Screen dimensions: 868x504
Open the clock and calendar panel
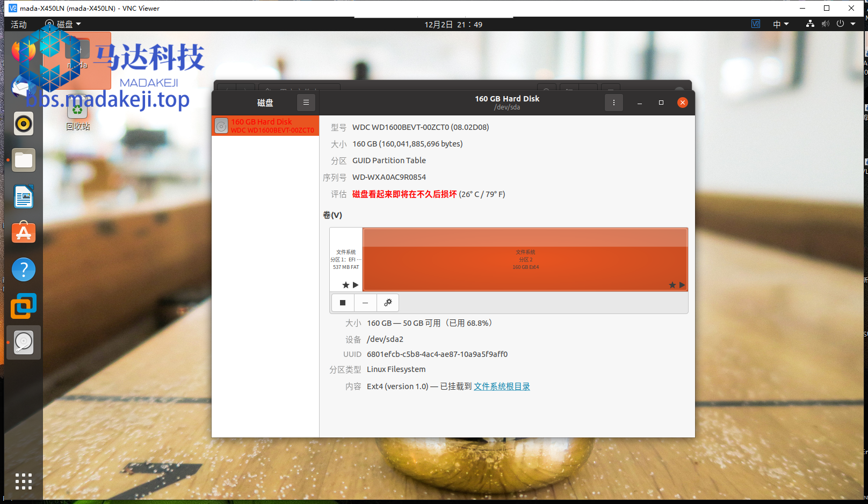click(453, 25)
